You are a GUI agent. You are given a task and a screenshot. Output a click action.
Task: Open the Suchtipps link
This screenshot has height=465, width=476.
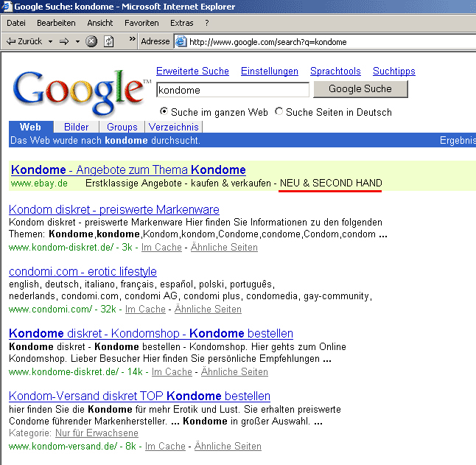point(394,71)
